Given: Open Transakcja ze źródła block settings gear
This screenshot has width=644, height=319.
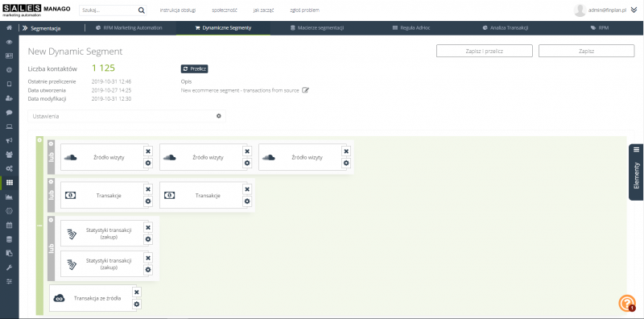Looking at the screenshot, I should (x=137, y=304).
